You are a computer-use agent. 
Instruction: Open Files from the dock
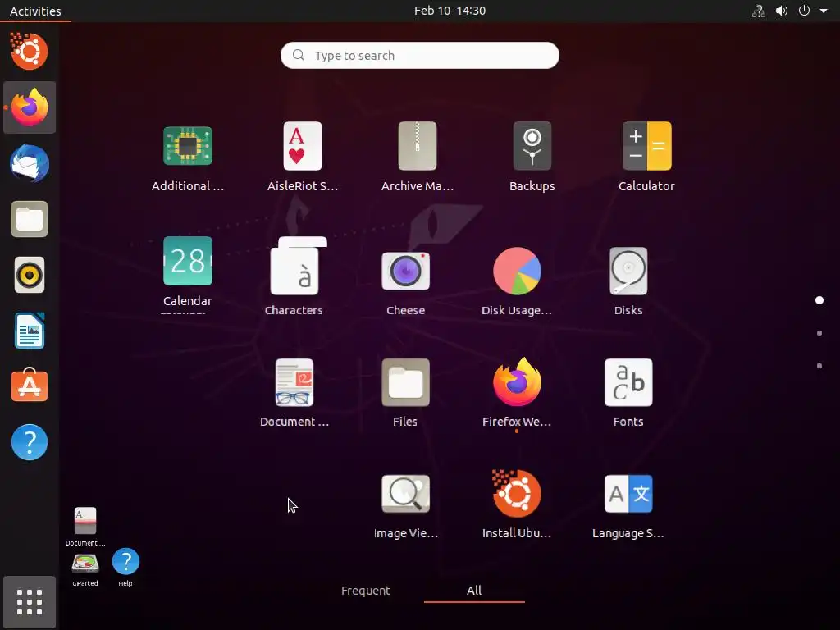[30, 219]
